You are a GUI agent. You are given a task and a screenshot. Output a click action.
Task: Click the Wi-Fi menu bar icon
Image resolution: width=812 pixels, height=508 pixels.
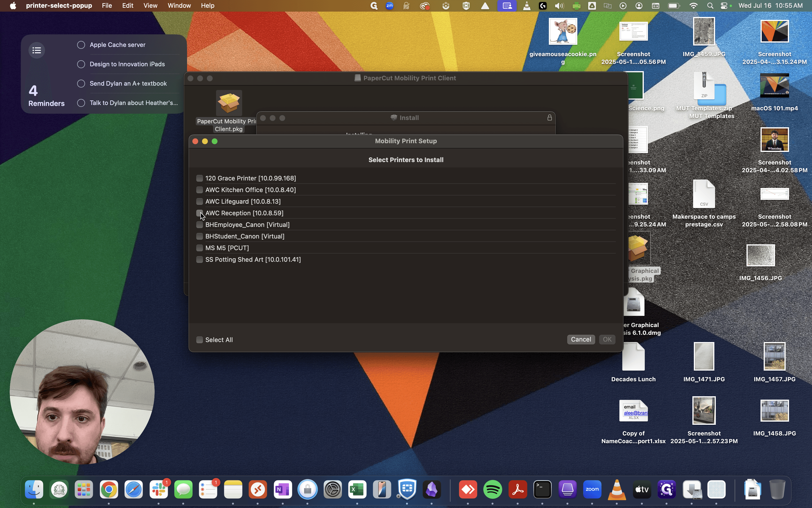click(694, 6)
